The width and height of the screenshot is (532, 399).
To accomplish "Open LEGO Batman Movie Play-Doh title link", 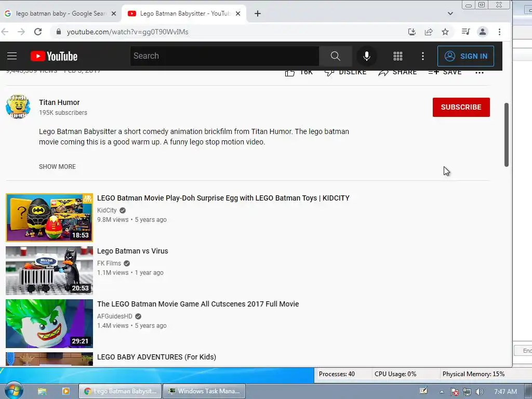I will coord(223,198).
